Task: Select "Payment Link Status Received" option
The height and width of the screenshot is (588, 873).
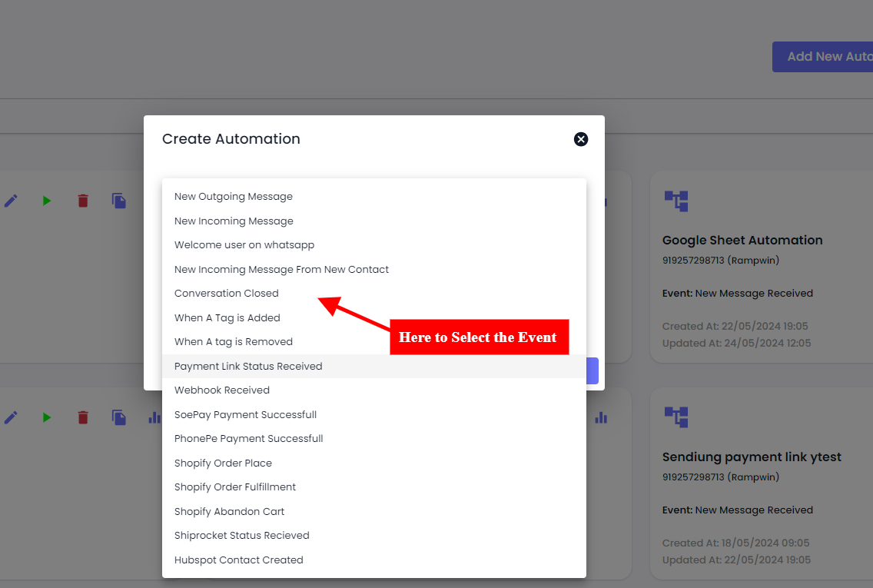Action: click(248, 367)
